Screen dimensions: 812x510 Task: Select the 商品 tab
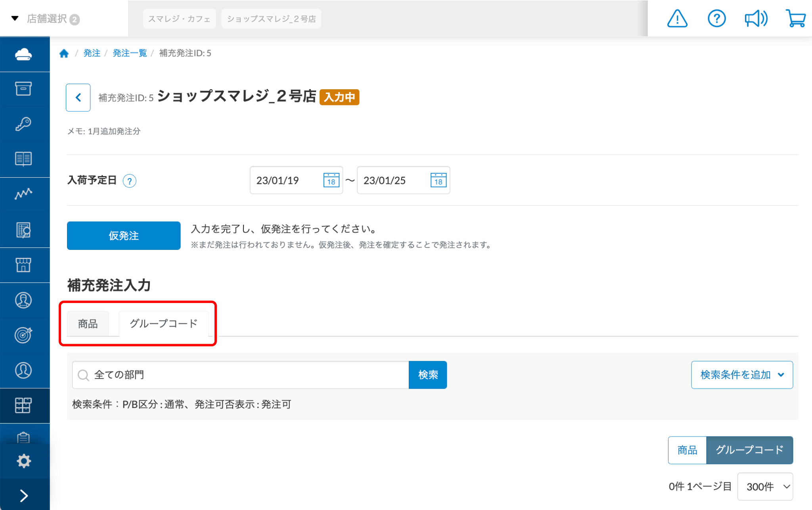click(88, 324)
